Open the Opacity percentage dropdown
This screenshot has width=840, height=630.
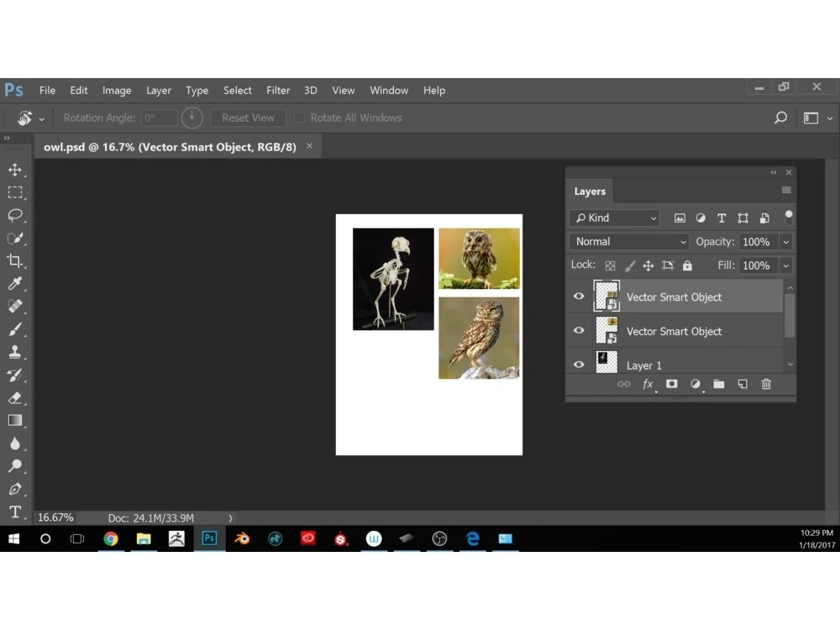pos(784,241)
